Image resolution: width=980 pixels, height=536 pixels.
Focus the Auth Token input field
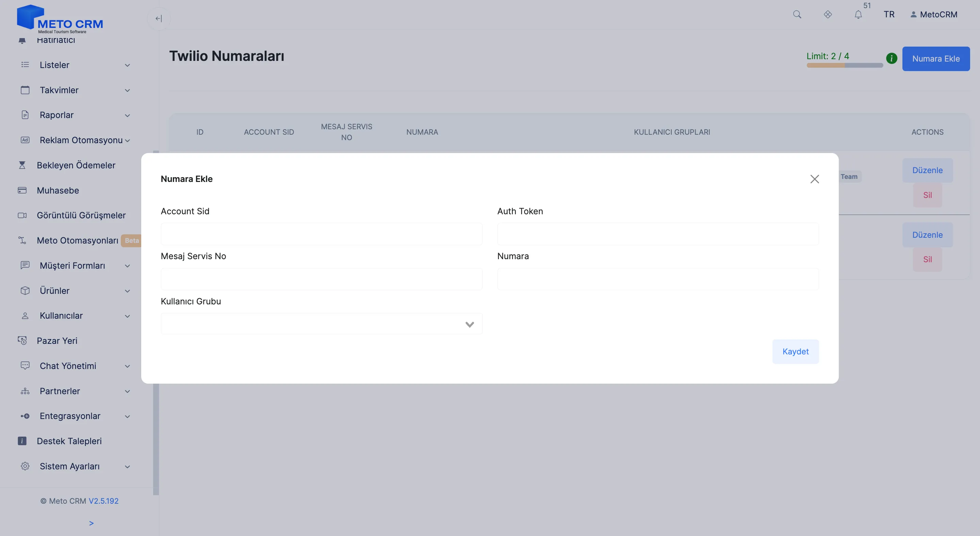pyautogui.click(x=658, y=234)
